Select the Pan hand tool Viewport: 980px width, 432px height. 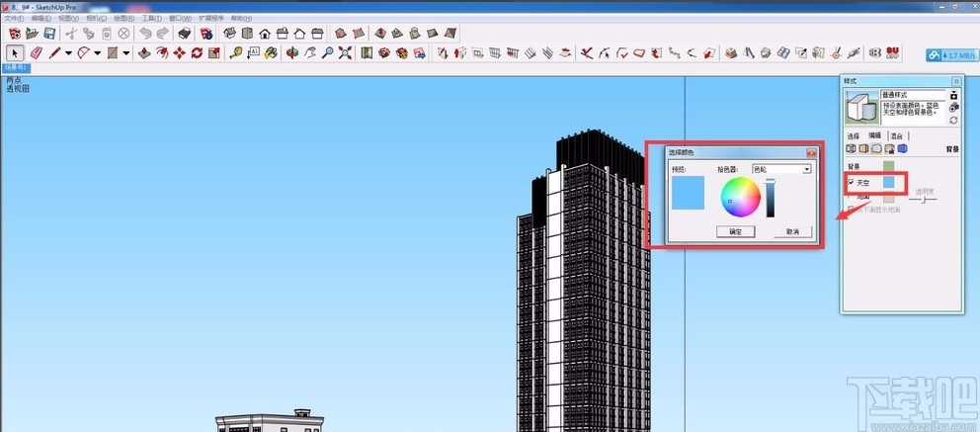pyautogui.click(x=310, y=52)
